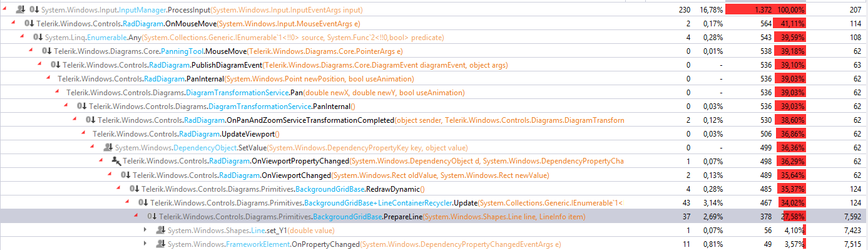
Task: Click the recursion icon on LineContainerRecycler.Update row
Action: point(143,202)
